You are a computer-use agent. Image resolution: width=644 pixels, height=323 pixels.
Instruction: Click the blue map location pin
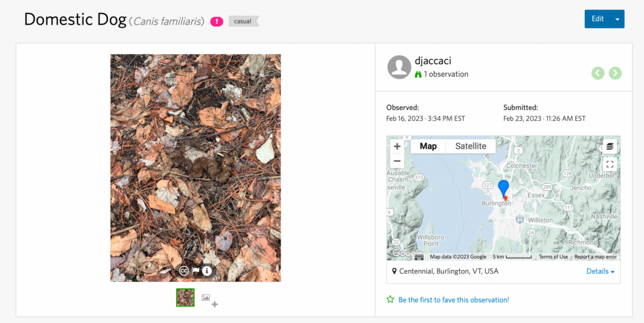point(503,188)
